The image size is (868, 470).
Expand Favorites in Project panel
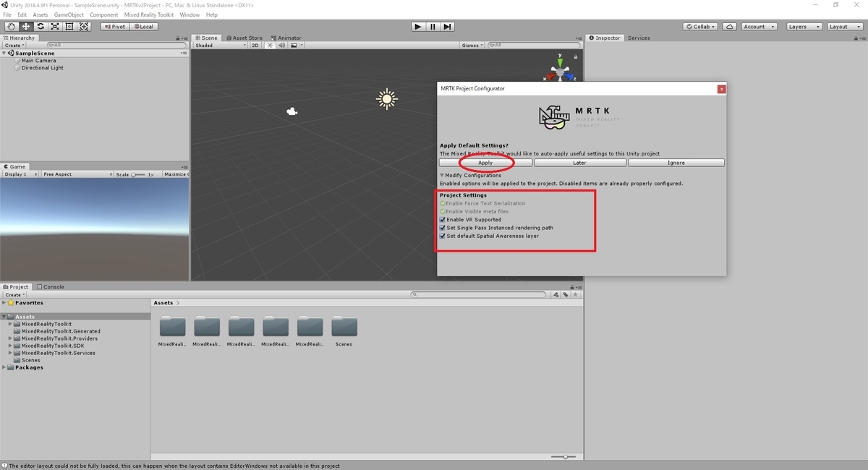coord(5,303)
